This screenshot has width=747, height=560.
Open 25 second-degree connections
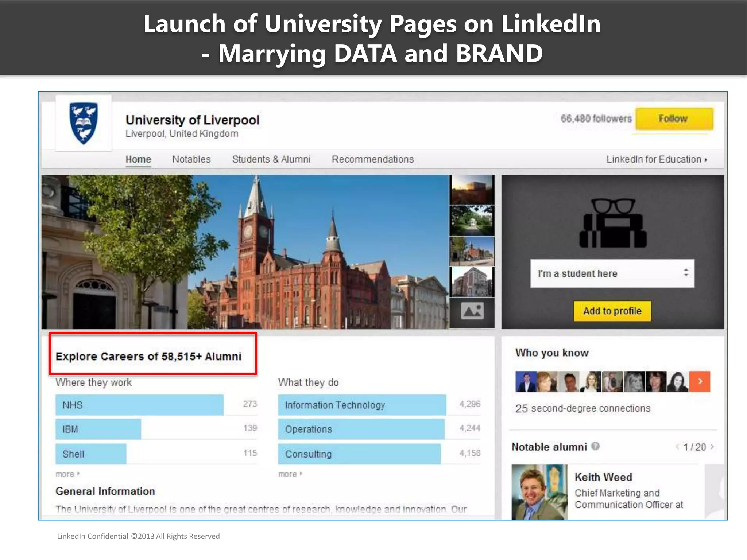583,408
